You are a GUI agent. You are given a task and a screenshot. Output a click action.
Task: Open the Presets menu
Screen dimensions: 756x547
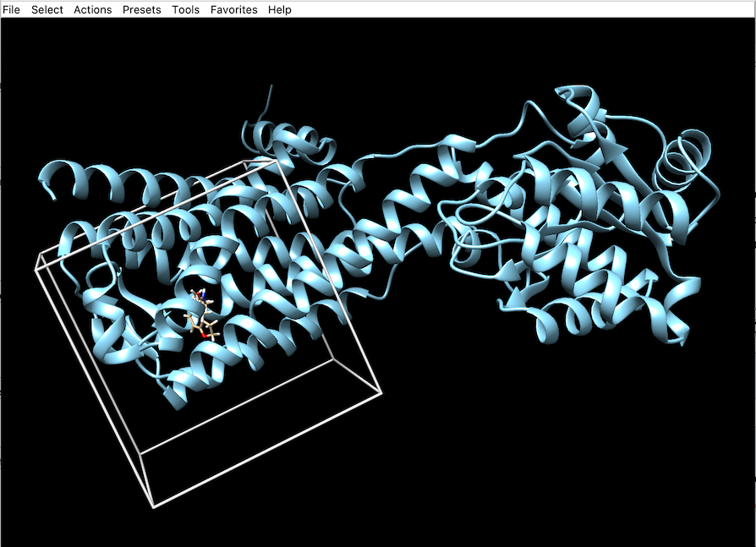(x=141, y=9)
